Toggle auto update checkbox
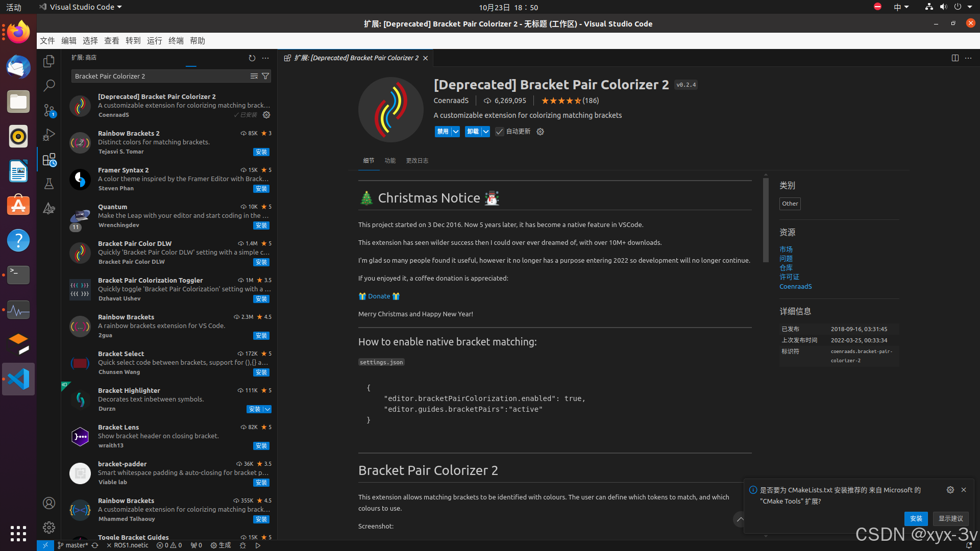The width and height of the screenshot is (980, 551). pos(500,132)
